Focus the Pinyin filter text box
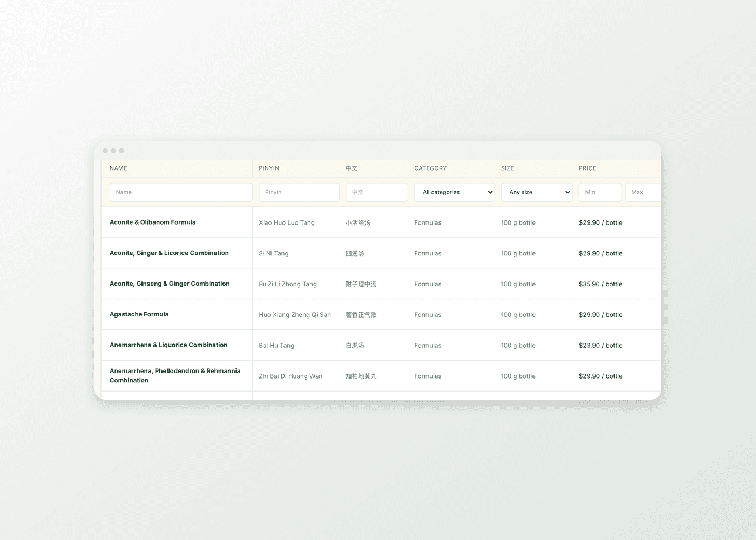 click(x=299, y=192)
